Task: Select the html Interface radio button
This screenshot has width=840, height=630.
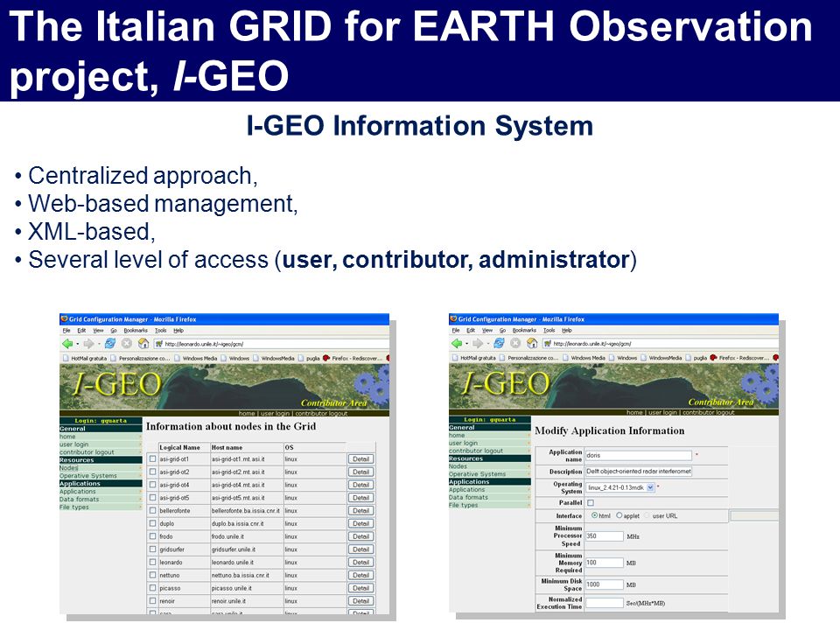Action: [x=595, y=515]
